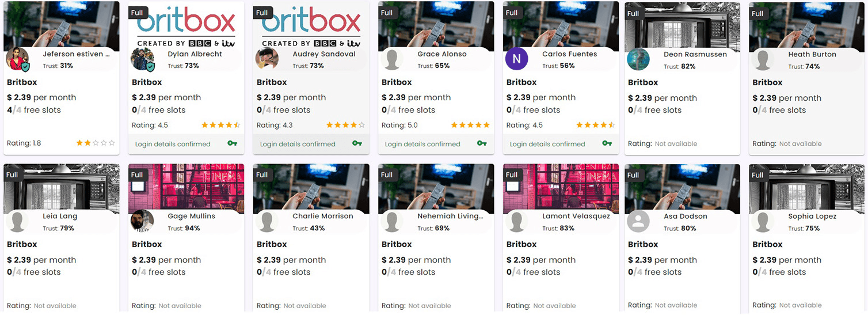Image resolution: width=868 pixels, height=315 pixels.
Task: Click Grace Alonso's grey avatar
Action: [392, 59]
